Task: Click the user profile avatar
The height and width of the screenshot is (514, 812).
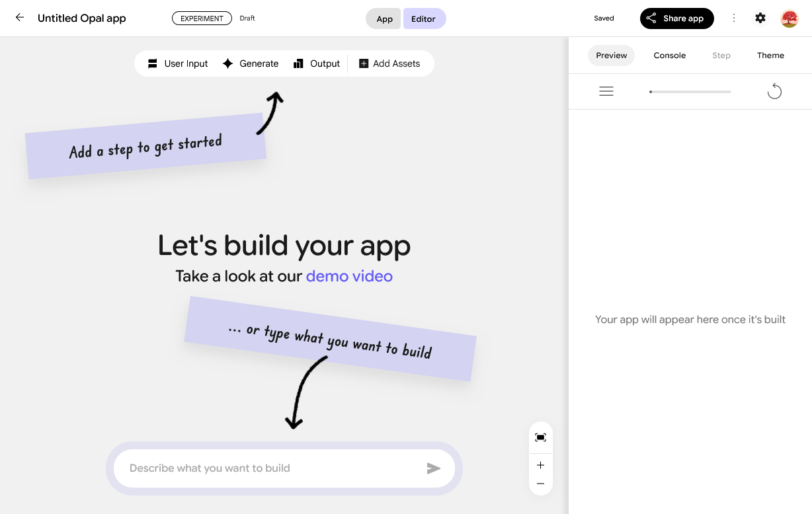Action: pyautogui.click(x=790, y=18)
